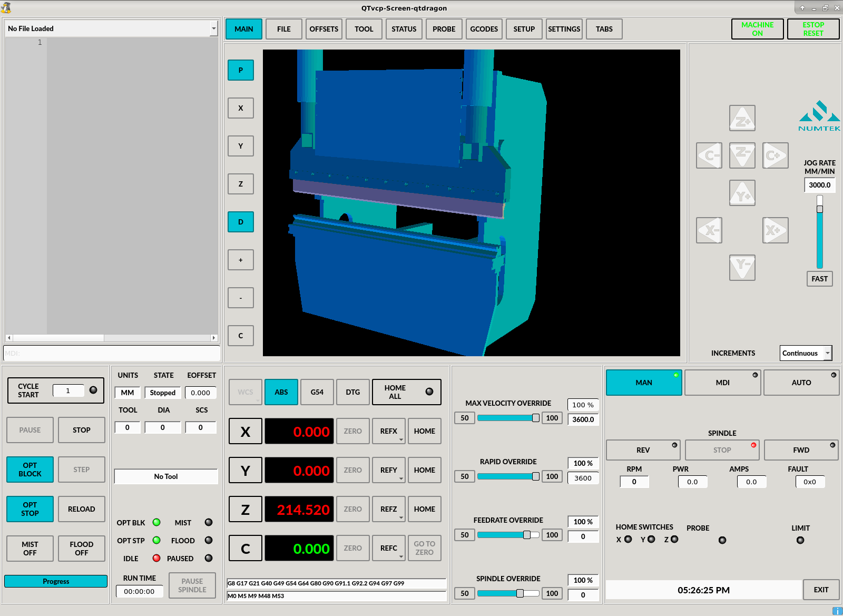Viewport: 843px width, 616px height.
Task: Jog X axis negative with X- arrow
Action: point(709,230)
